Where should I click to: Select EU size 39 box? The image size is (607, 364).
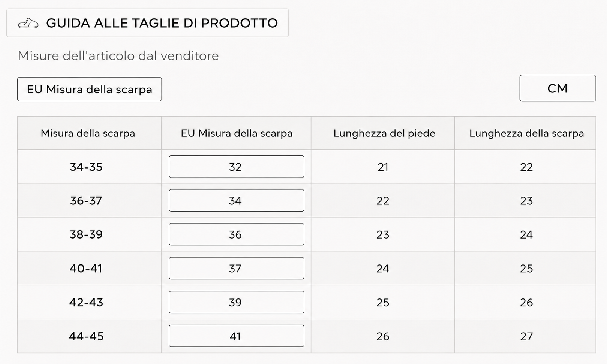237,302
